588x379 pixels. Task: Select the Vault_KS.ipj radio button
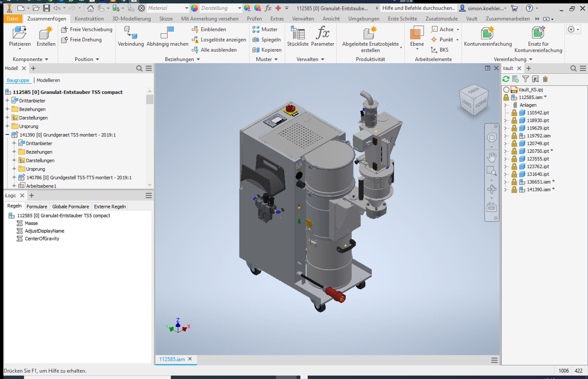pos(506,90)
